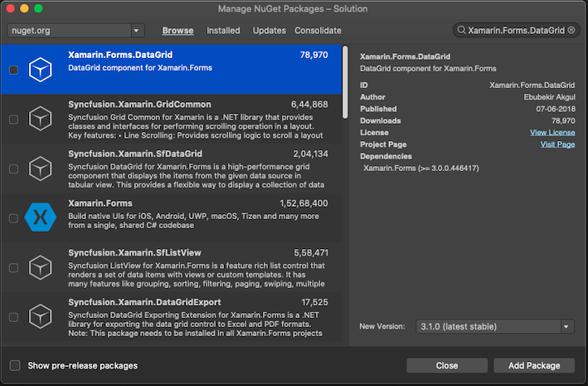Viewport: 588px width, 386px height.
Task: Switch to the Updates tab
Action: (270, 31)
